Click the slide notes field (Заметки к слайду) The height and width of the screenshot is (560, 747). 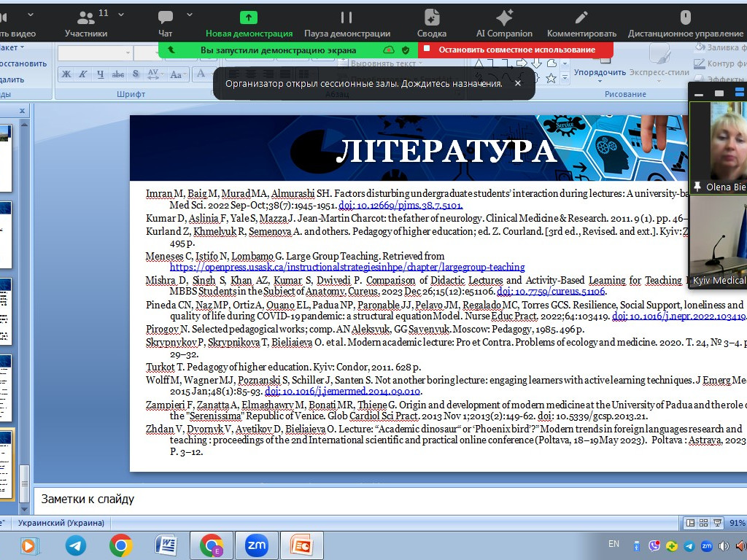pyautogui.click(x=391, y=499)
